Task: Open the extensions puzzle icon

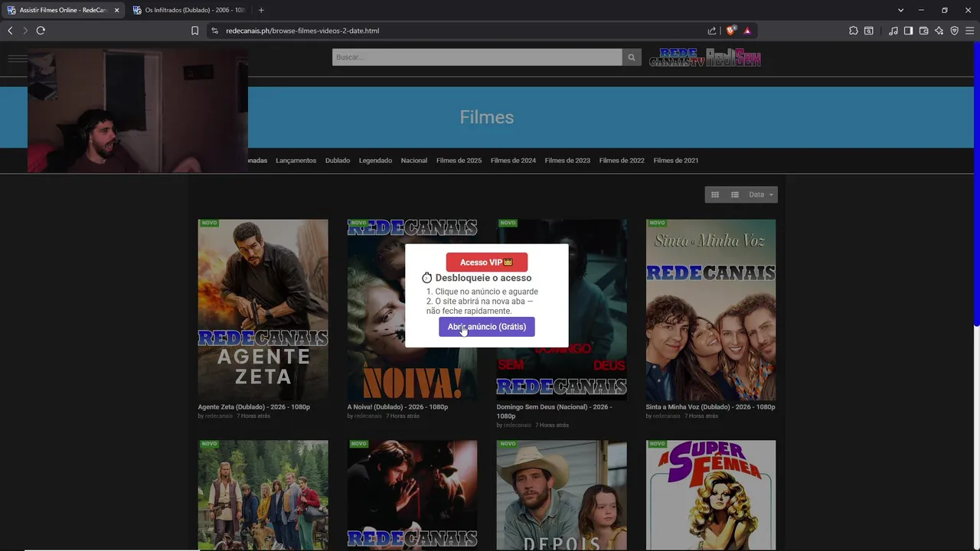Action: [x=854, y=31]
